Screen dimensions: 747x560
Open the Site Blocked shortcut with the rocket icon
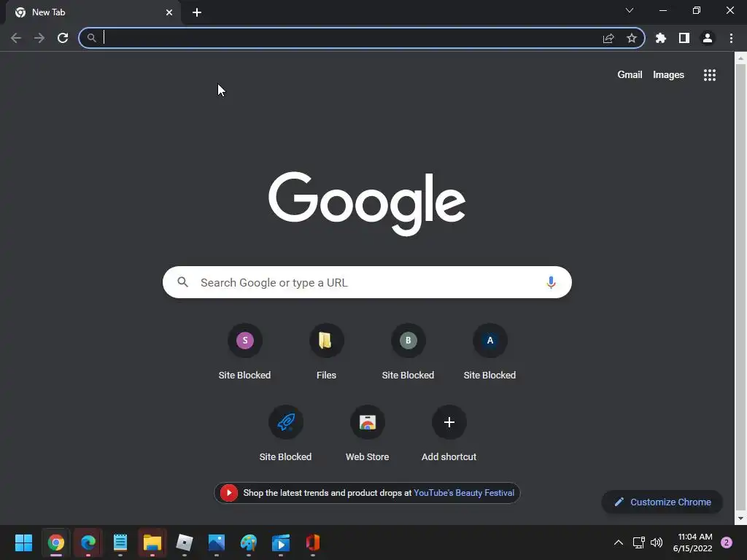coord(285,433)
